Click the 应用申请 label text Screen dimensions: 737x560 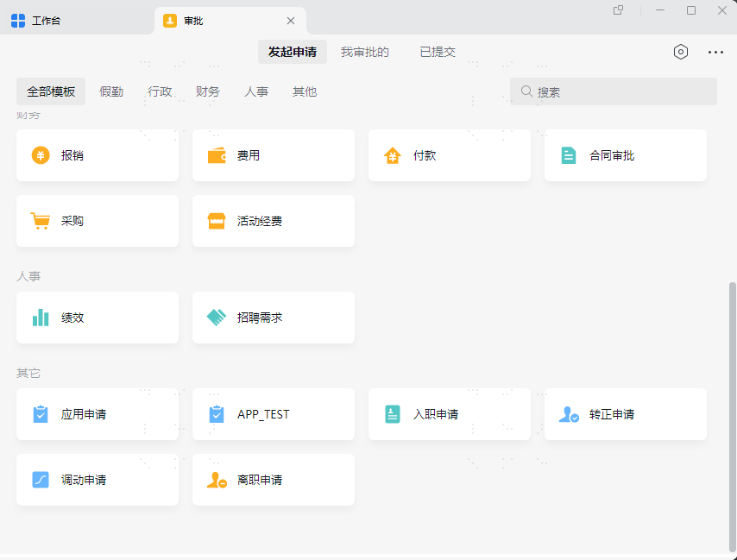tap(84, 414)
